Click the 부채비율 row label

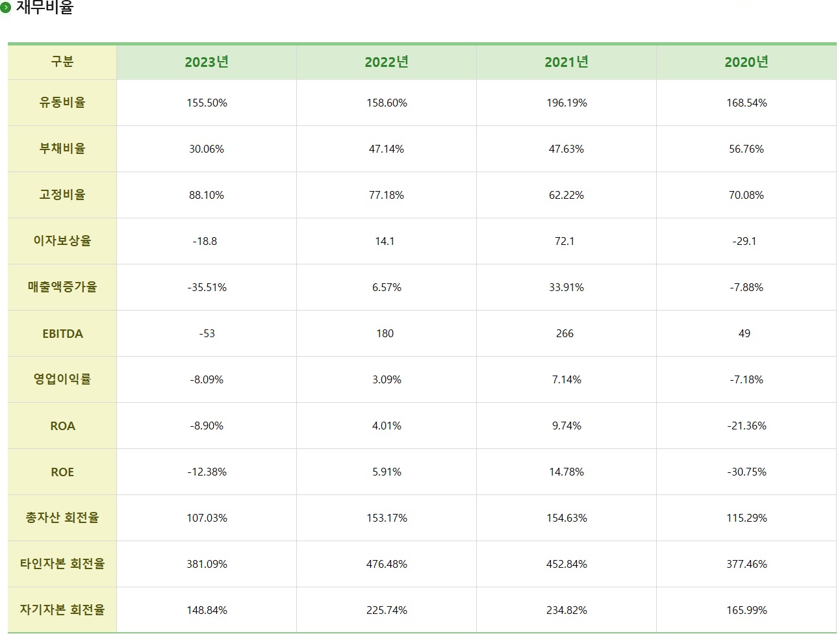tap(62, 149)
